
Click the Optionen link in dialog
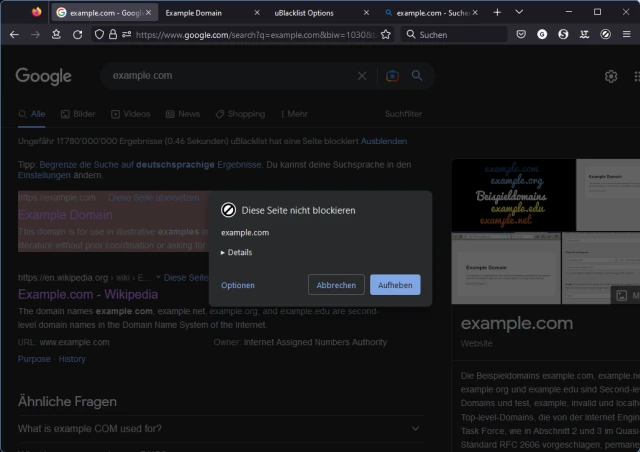coord(238,285)
